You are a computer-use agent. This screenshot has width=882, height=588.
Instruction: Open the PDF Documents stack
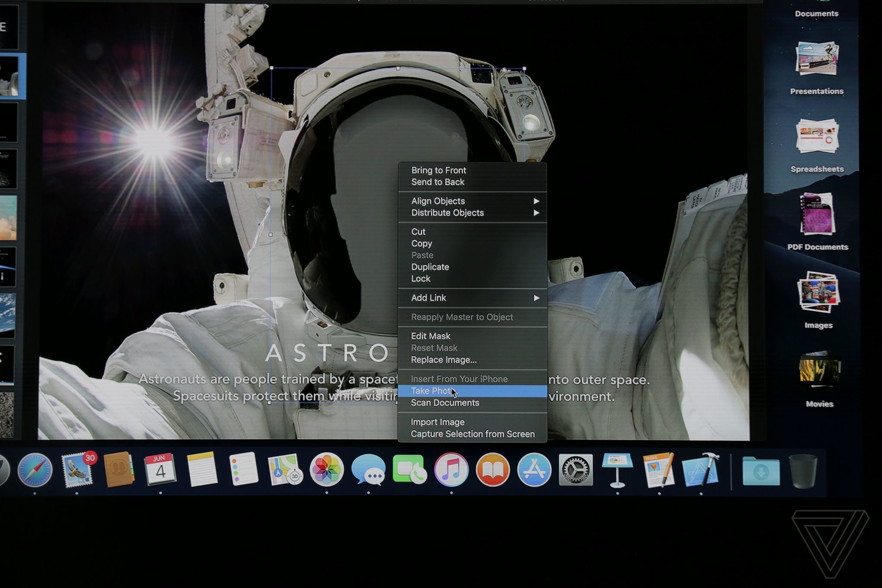(817, 214)
